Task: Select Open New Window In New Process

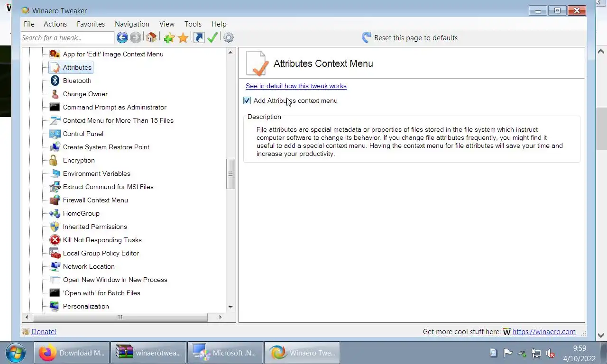Action: (115, 280)
